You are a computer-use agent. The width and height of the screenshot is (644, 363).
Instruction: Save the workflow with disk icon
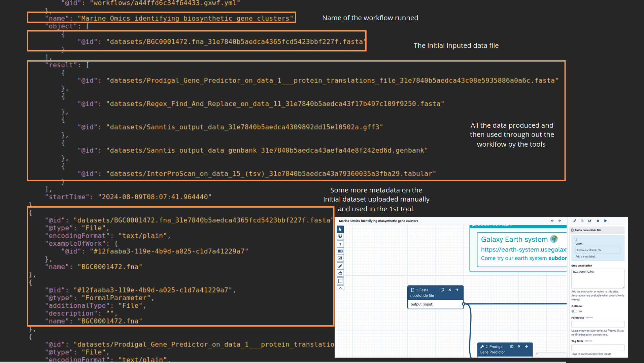(582, 221)
